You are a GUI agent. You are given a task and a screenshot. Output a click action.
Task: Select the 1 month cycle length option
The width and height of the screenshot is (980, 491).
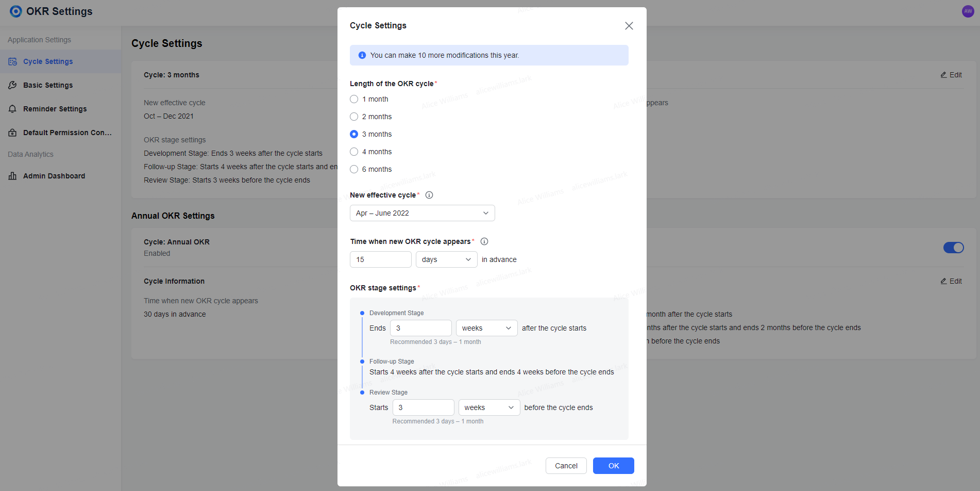[354, 99]
